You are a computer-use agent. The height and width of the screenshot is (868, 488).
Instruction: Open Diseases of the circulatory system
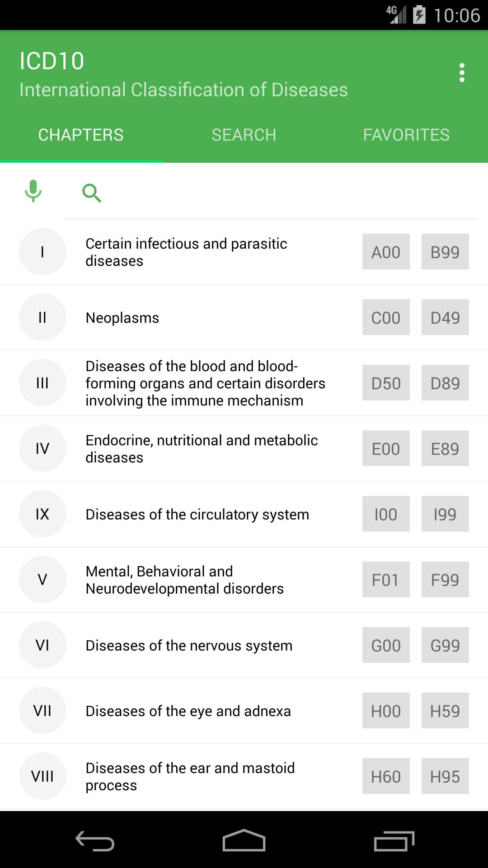[197, 514]
